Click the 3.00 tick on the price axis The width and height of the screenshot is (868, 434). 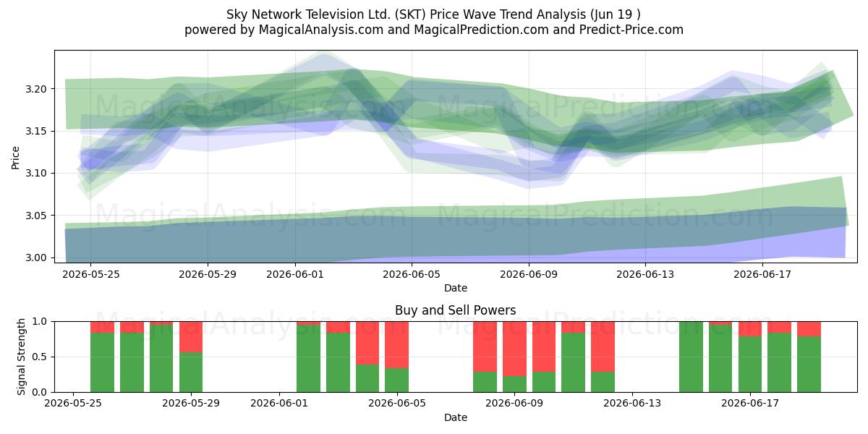pos(35,258)
